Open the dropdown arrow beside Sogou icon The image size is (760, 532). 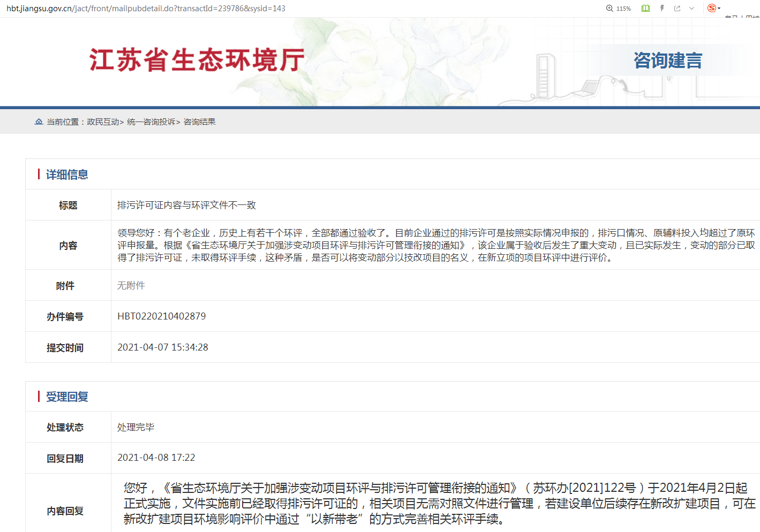(719, 9)
